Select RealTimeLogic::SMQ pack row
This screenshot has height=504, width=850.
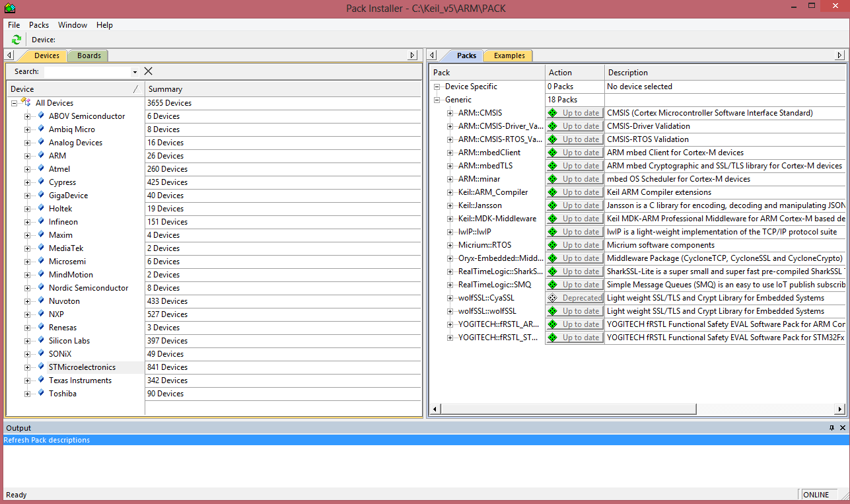coord(495,285)
